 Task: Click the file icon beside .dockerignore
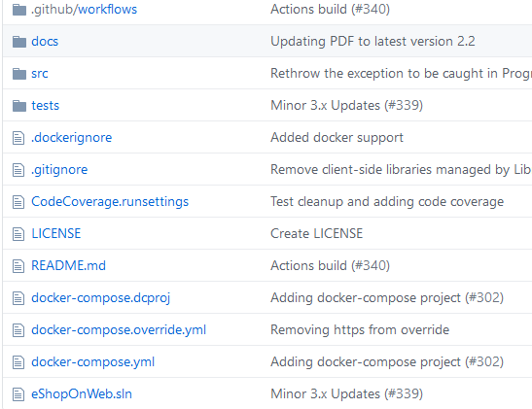click(x=18, y=138)
